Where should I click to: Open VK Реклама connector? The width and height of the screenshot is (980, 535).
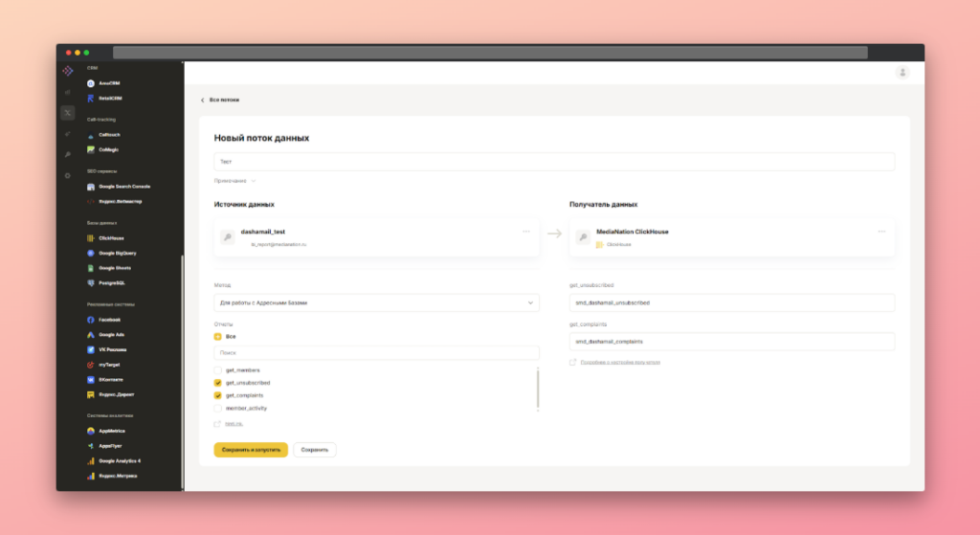[107, 349]
